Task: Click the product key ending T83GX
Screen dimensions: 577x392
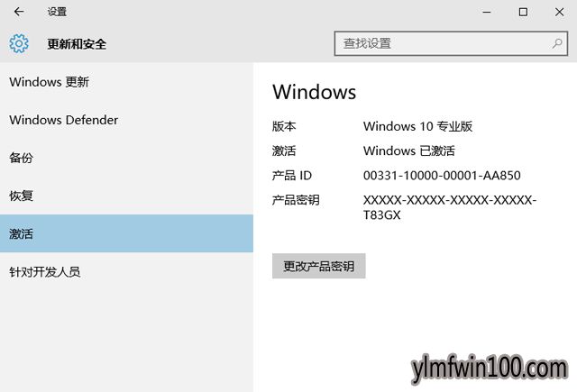Action: (450, 207)
